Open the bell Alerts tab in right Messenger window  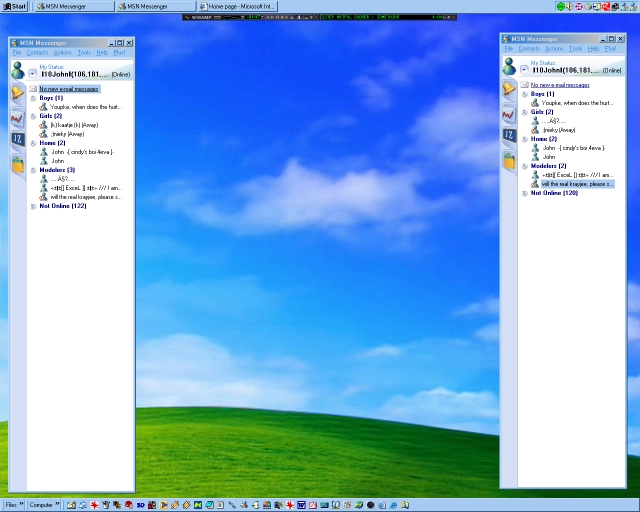click(x=509, y=89)
